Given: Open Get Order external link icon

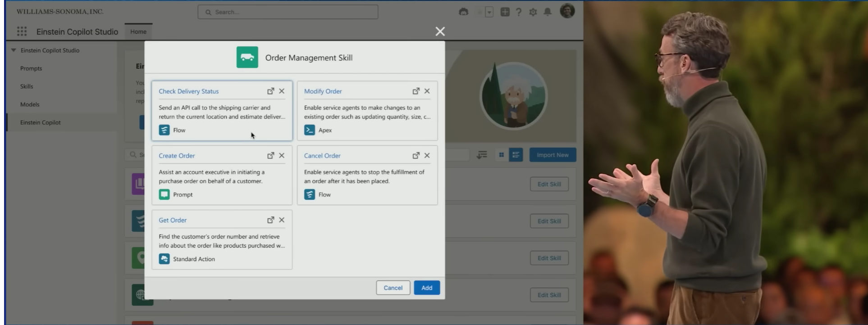Looking at the screenshot, I should [270, 220].
